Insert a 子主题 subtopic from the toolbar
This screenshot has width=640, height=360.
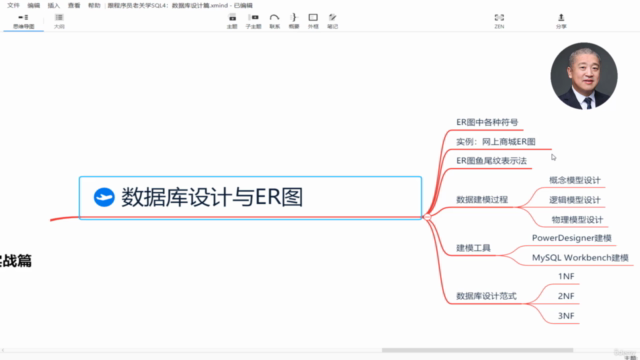tap(253, 21)
